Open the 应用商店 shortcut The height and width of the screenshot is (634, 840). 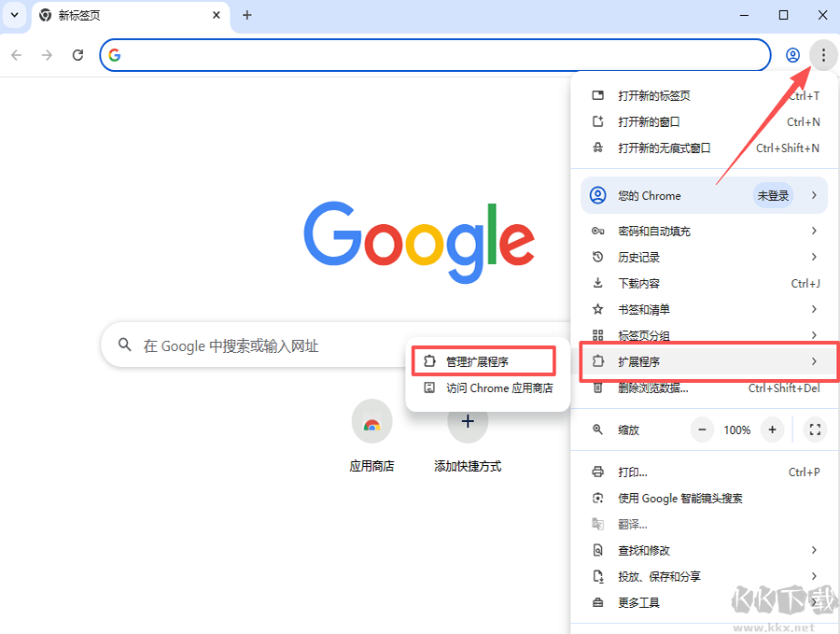371,436
